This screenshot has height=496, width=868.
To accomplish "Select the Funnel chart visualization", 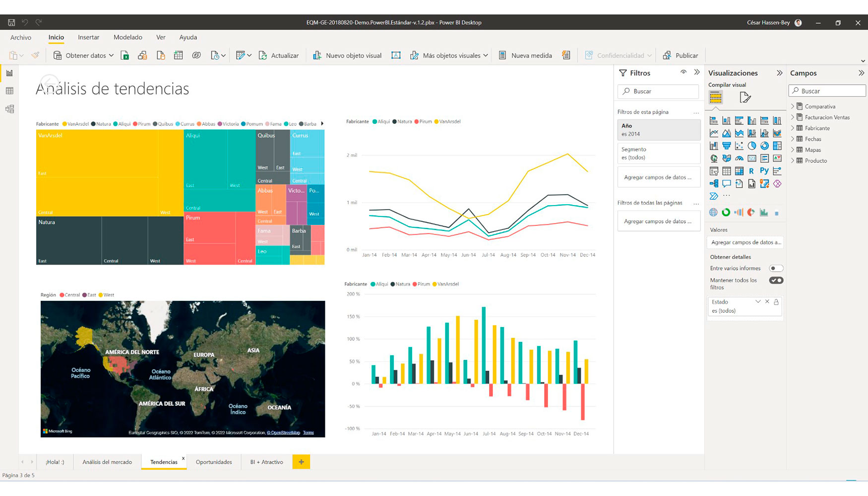I will [x=727, y=146].
